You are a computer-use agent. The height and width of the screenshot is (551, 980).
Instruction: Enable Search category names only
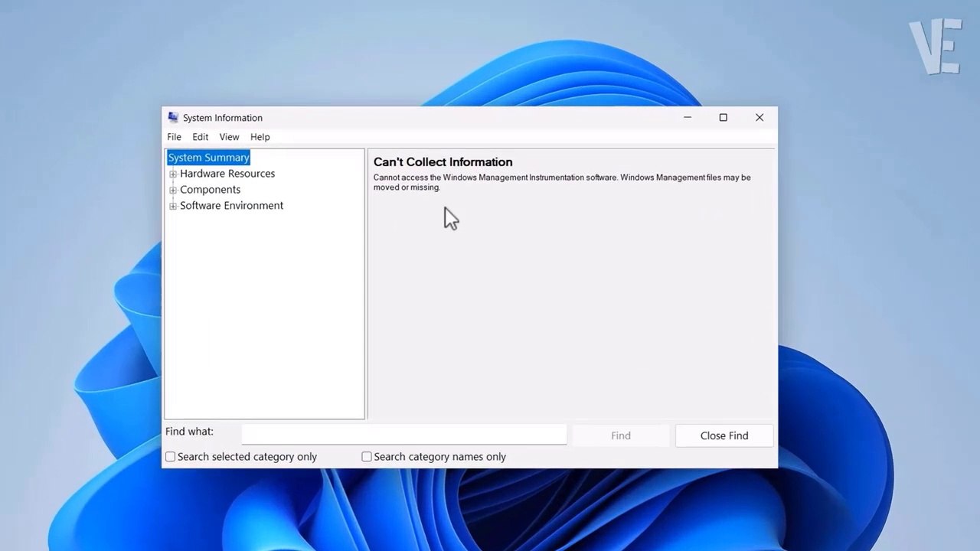coord(367,457)
